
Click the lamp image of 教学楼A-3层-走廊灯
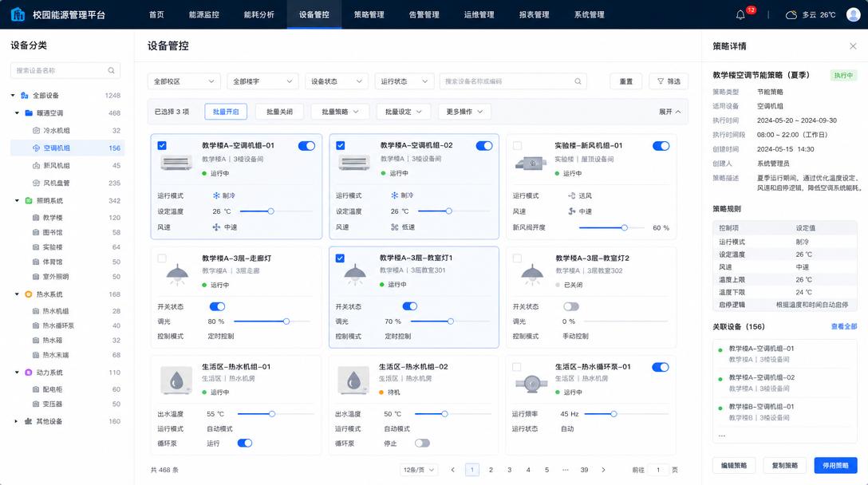point(177,274)
